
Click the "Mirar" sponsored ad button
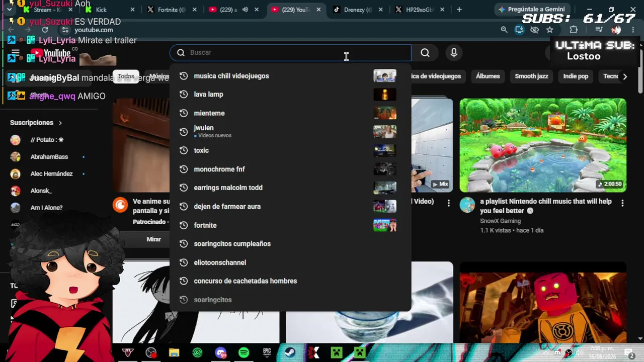(x=153, y=239)
